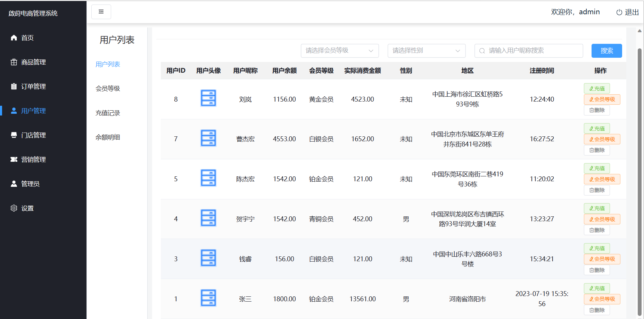The image size is (644, 319).
Task: Click 会员等级 button for user 刘岚
Action: tap(602, 99)
